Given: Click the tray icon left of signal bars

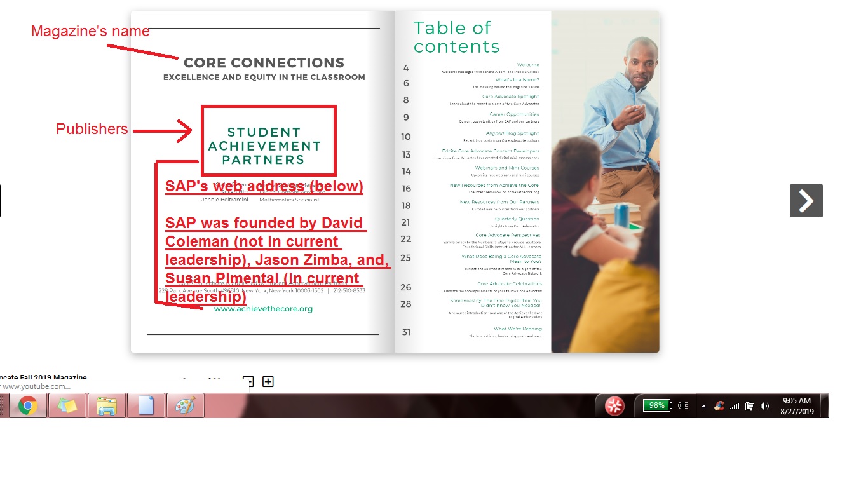Looking at the screenshot, I should [719, 406].
